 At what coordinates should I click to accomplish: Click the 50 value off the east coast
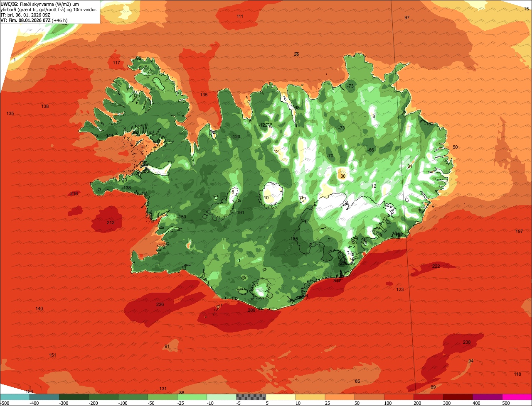(x=455, y=147)
